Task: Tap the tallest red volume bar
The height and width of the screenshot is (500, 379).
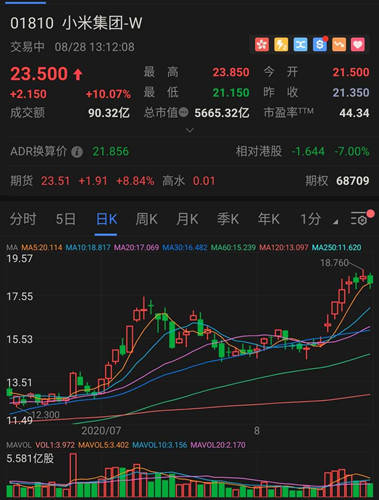Action: coord(73,475)
